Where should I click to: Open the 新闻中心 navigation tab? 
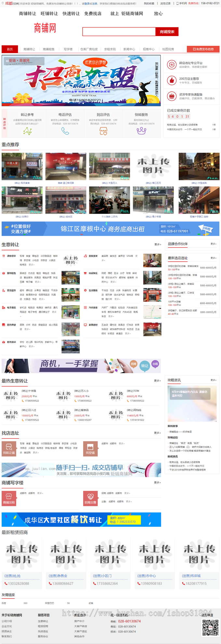(x=129, y=49)
